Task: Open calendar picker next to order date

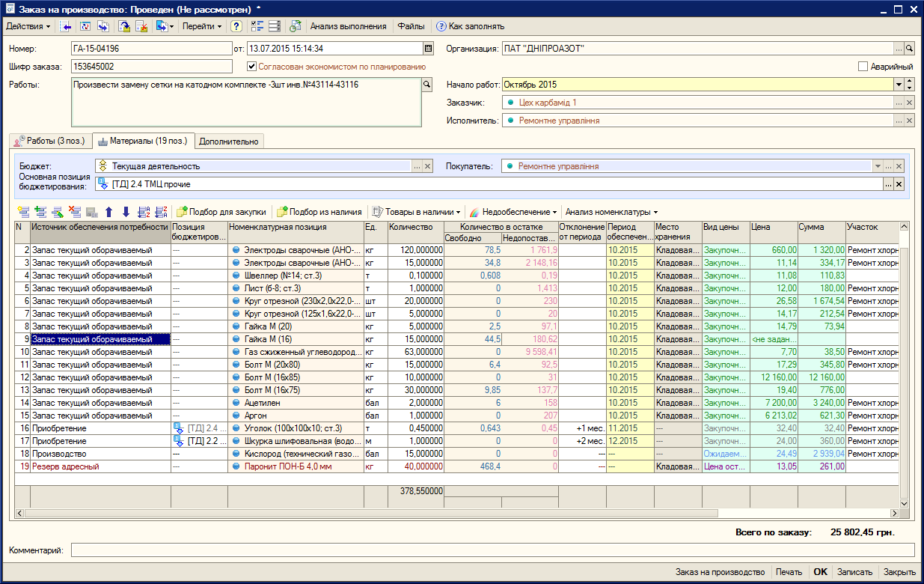Action: [428, 49]
